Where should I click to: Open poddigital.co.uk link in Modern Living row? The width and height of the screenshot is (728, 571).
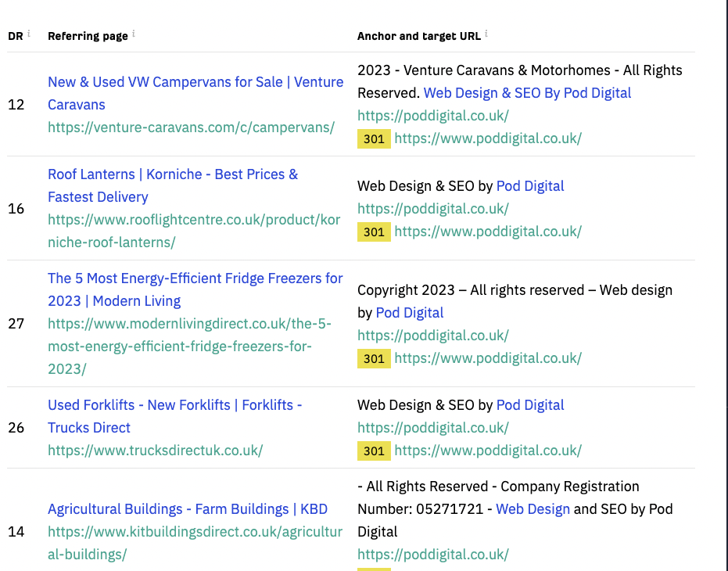433,336
